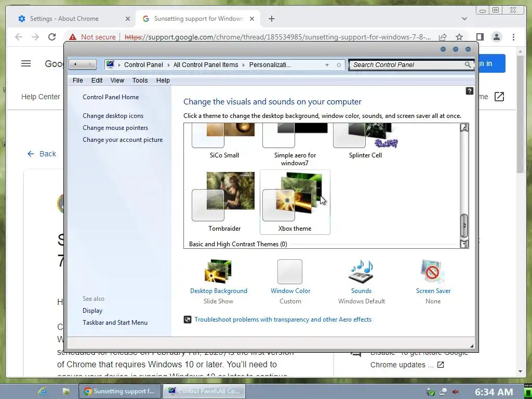532x399 pixels.
Task: Open Screen Saver settings icon
Action: [433, 271]
